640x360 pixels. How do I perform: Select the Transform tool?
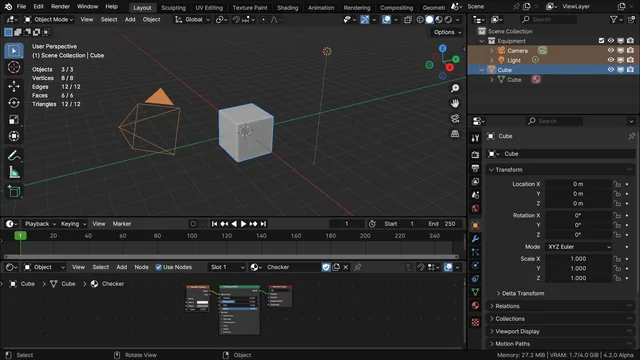14,136
